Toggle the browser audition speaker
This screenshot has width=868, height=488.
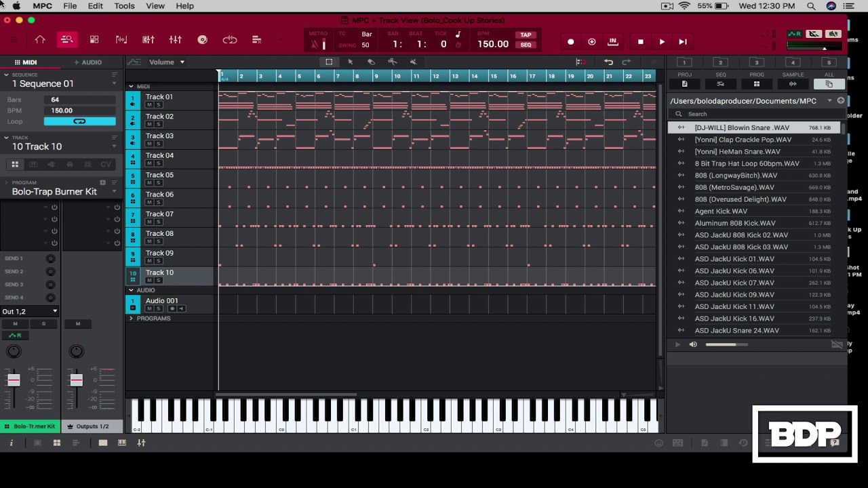coord(693,344)
